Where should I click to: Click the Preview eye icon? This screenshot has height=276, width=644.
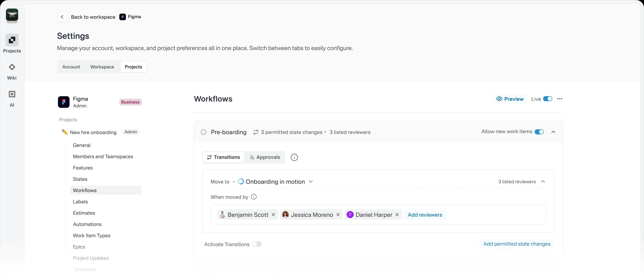[x=499, y=99]
